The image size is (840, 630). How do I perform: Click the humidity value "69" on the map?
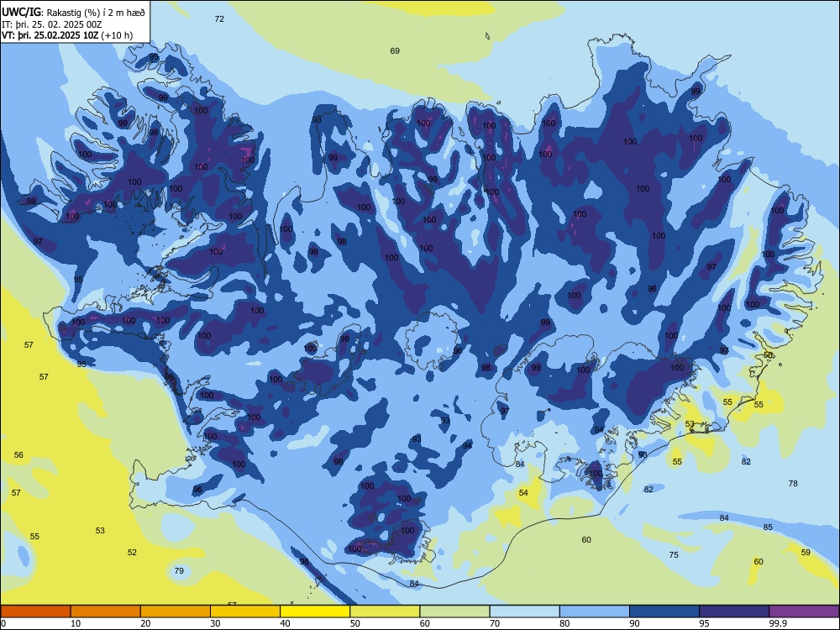[395, 51]
